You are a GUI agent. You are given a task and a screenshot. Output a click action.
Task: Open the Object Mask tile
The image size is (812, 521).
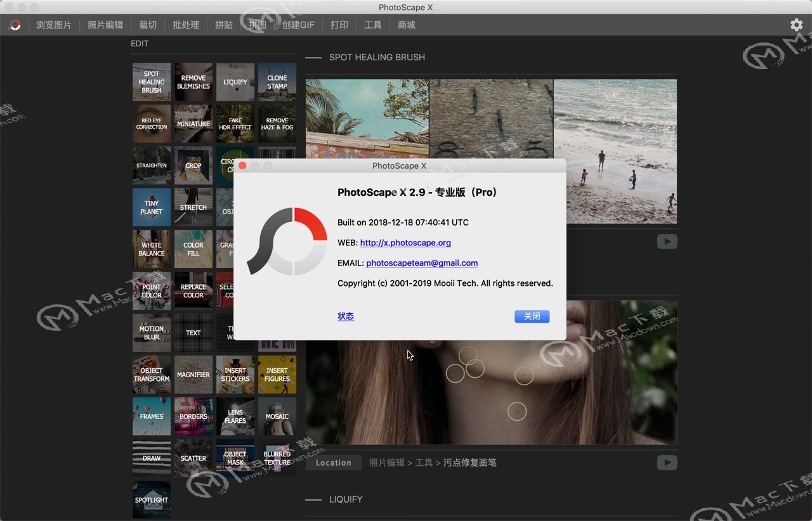click(x=235, y=458)
